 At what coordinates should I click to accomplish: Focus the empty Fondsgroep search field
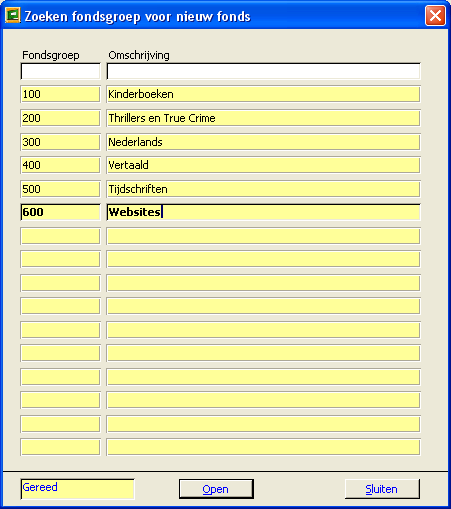click(x=60, y=71)
